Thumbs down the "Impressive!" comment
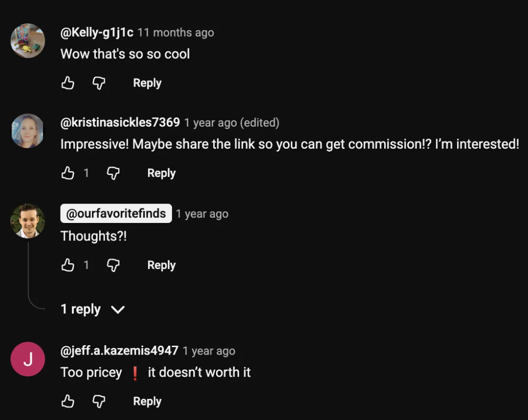 (x=113, y=173)
